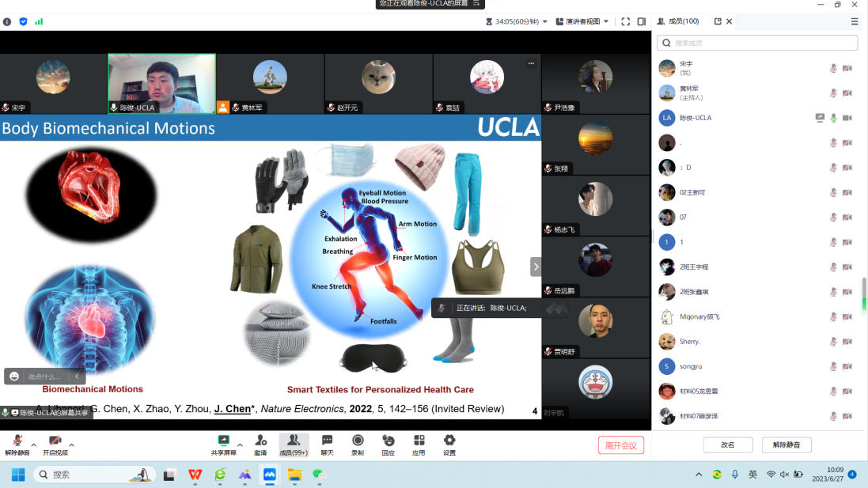Open 设置 settings gear

(449, 441)
